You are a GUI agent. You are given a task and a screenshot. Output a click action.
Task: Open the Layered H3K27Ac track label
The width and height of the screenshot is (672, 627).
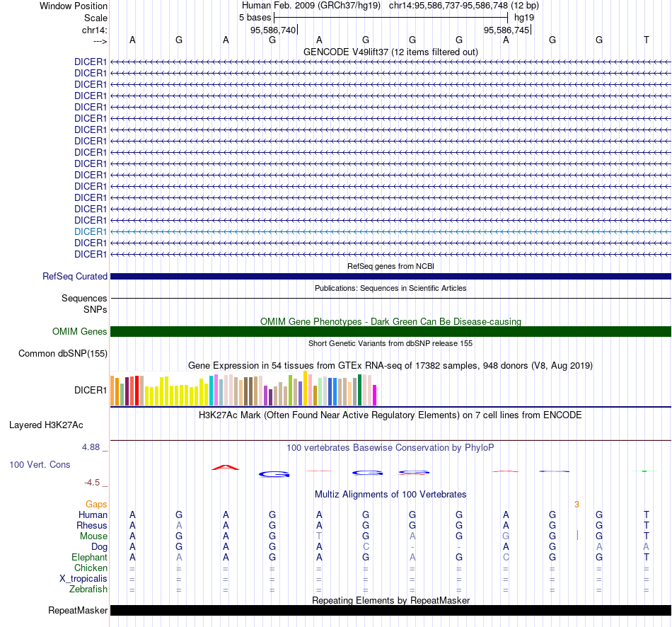(x=46, y=425)
